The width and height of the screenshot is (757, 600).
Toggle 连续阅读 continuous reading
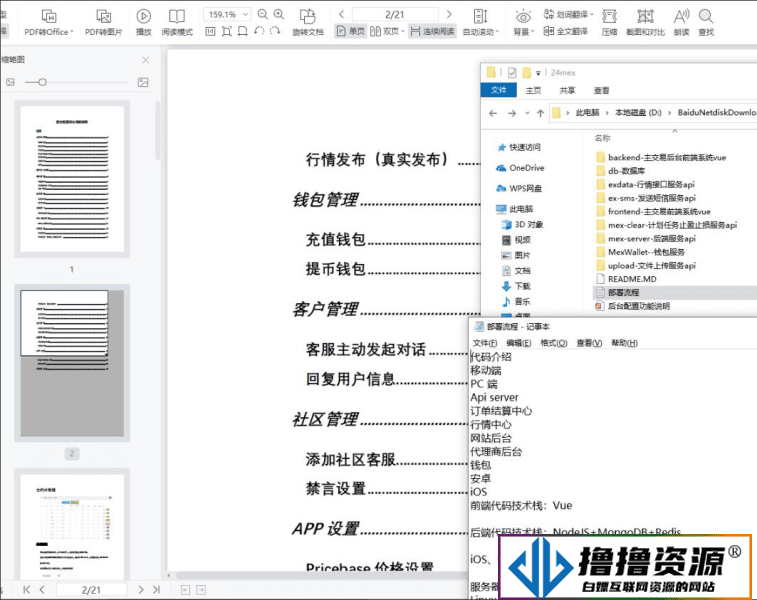coord(432,31)
